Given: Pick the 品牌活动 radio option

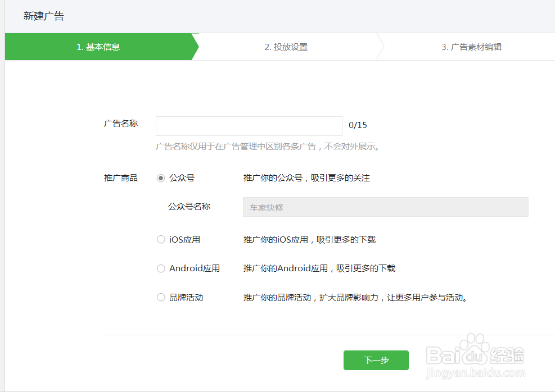Looking at the screenshot, I should click(x=161, y=297).
